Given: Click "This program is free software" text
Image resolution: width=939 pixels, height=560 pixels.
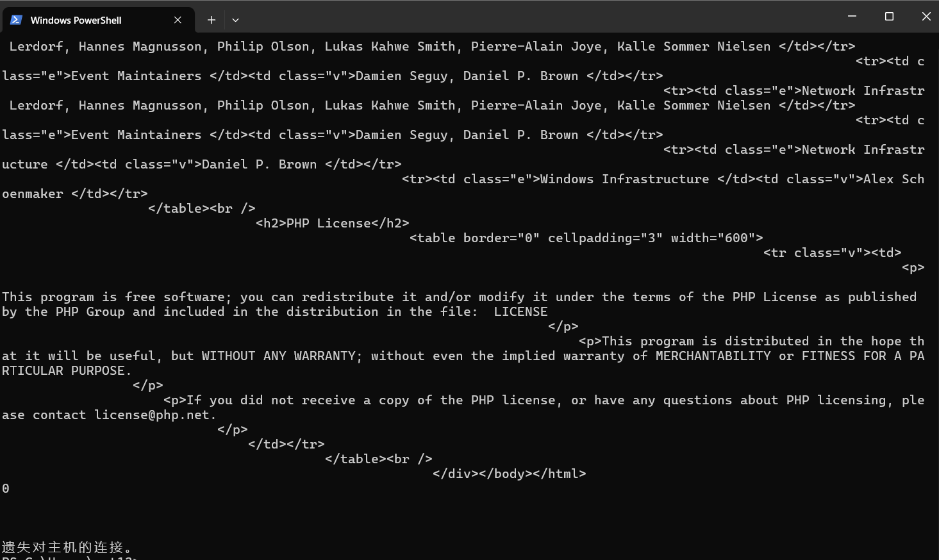Looking at the screenshot, I should point(113,297).
